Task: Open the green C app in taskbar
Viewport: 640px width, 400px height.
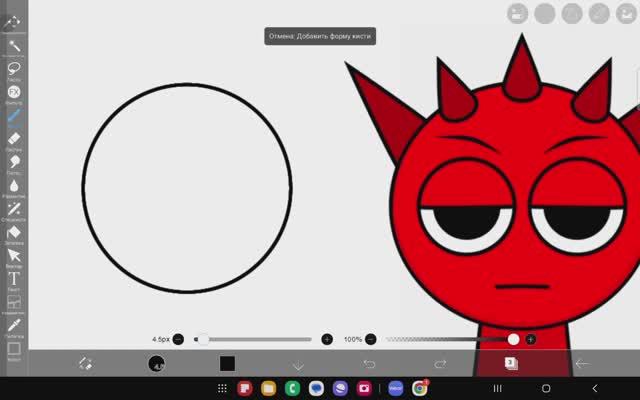Action: (x=292, y=388)
